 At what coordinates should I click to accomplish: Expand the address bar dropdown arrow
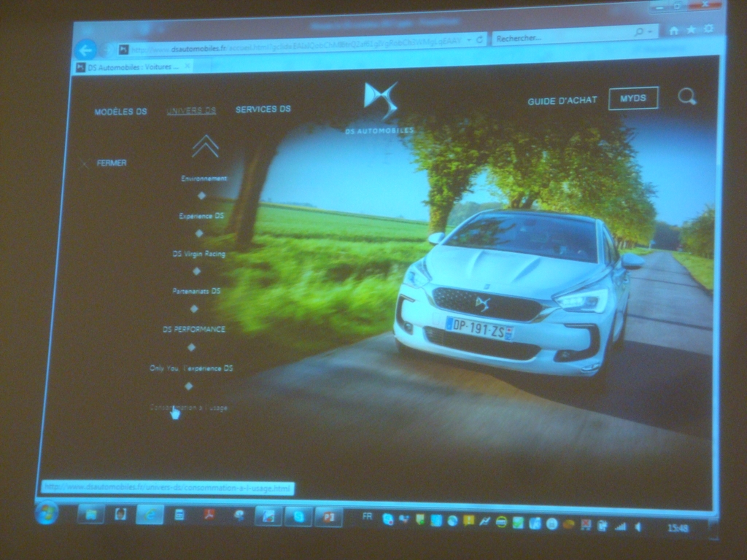click(x=469, y=40)
